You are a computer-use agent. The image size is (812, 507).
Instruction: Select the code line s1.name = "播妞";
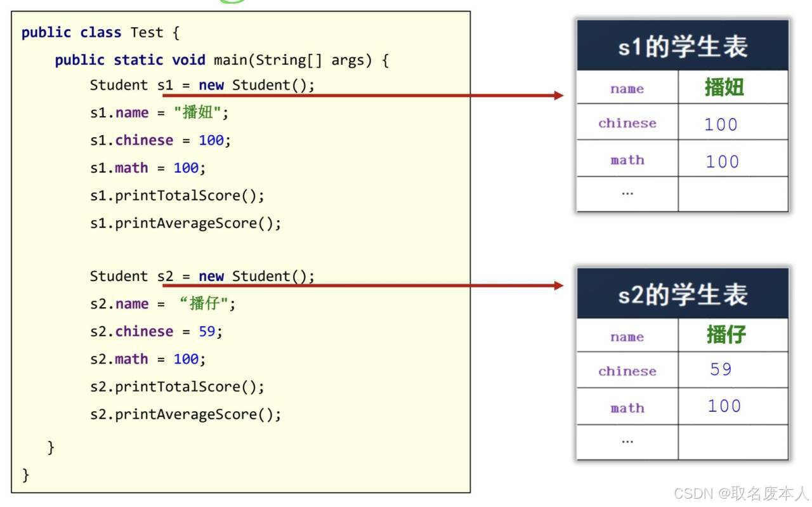[x=159, y=113]
